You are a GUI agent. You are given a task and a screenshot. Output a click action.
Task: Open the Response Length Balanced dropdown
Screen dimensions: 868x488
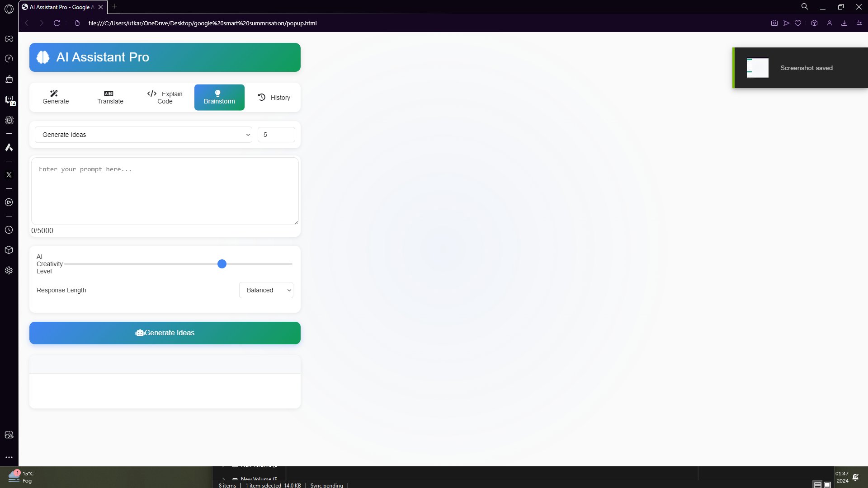tap(266, 290)
